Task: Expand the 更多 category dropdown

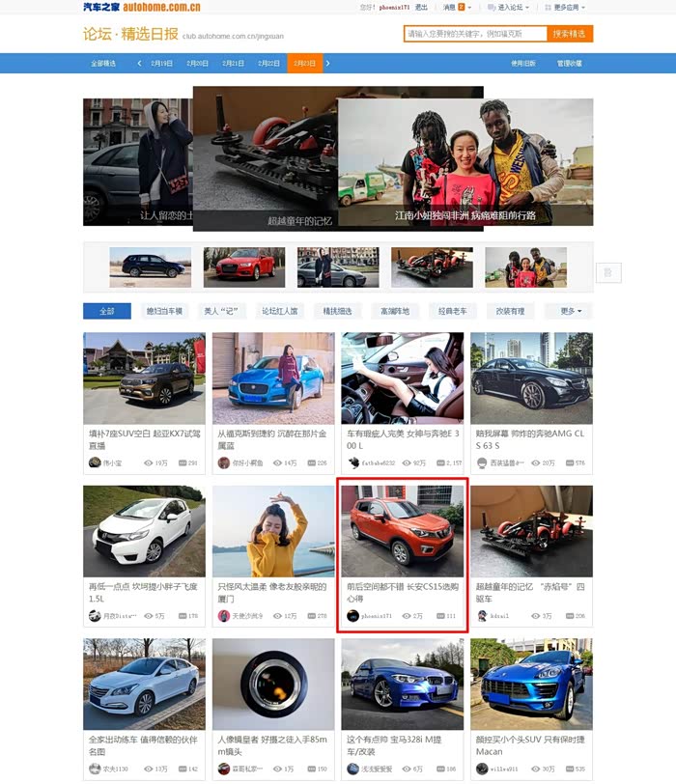Action: click(x=571, y=311)
